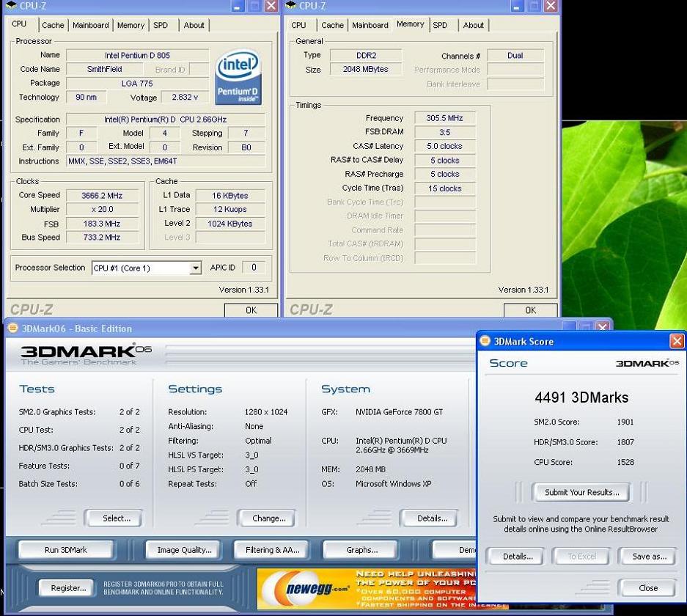Screen dimensions: 687x616
Task: Open Cache tab in right CPU-Z window
Action: (333, 26)
